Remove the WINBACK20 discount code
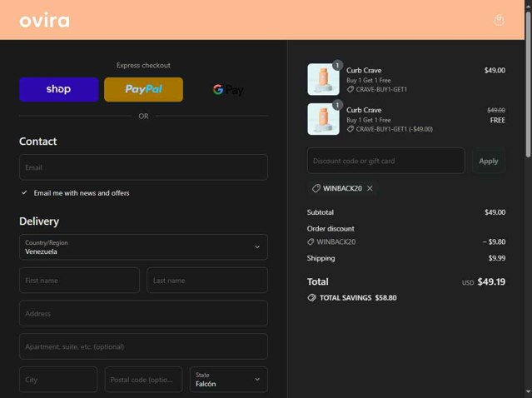Screen dimensions: 532x398 pos(370,188)
